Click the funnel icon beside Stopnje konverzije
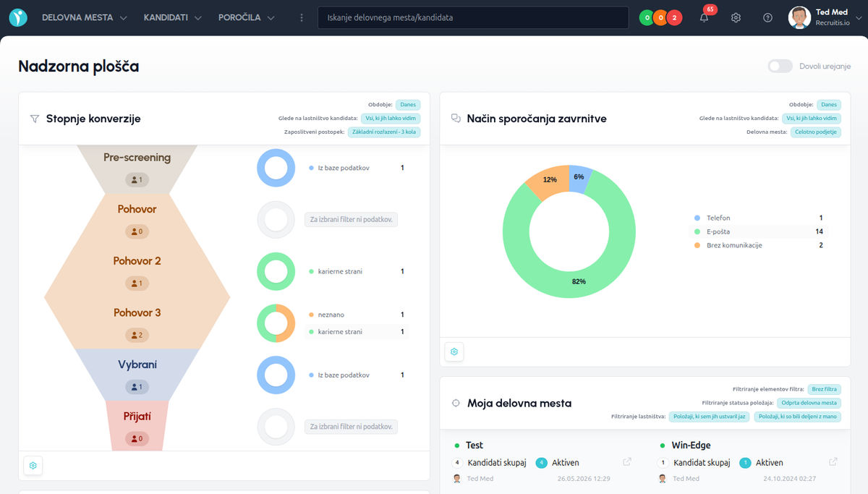Screen dimensions: 868x494 [35, 119]
